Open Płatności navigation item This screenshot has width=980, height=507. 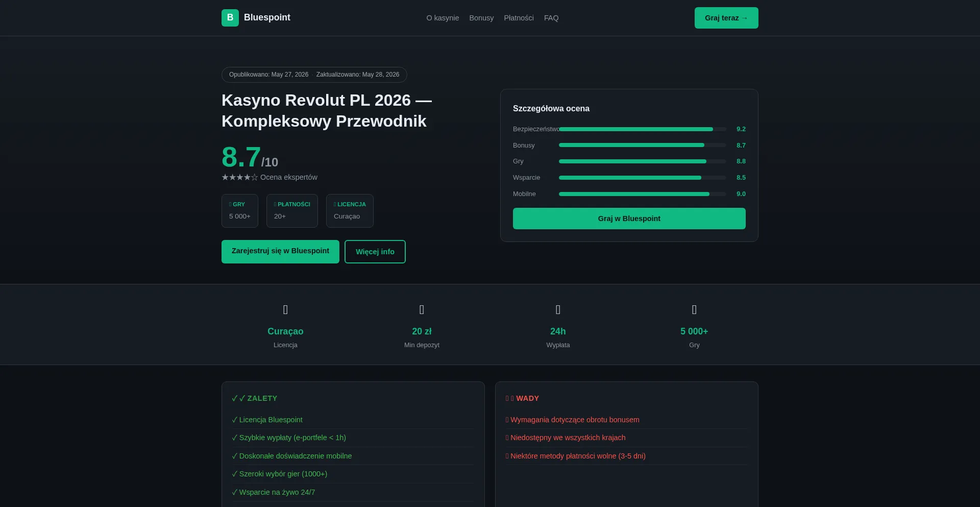pos(519,18)
